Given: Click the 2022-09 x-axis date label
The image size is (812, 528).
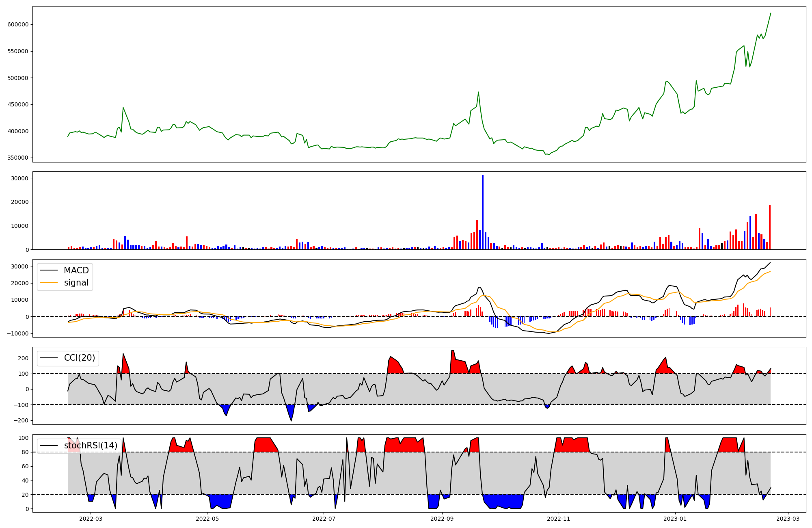Looking at the screenshot, I should pyautogui.click(x=442, y=518).
